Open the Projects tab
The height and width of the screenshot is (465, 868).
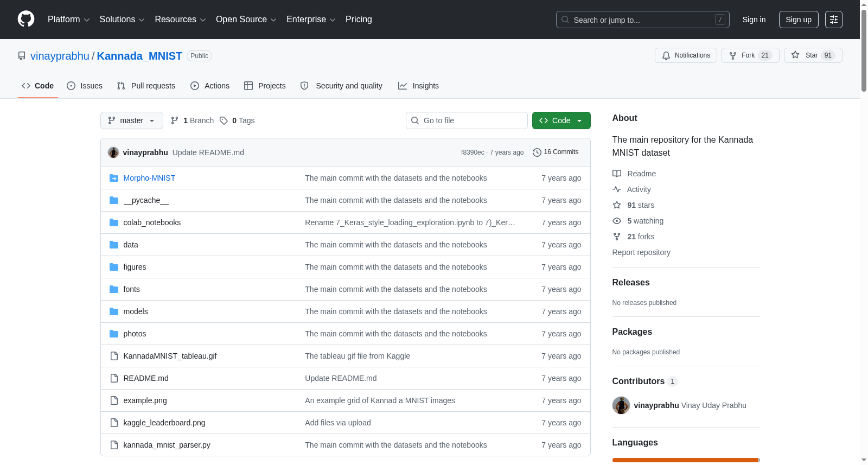click(x=265, y=86)
